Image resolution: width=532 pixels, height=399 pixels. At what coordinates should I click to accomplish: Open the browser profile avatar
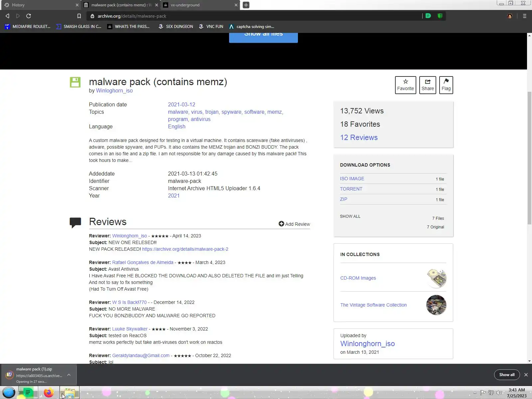[x=510, y=16]
